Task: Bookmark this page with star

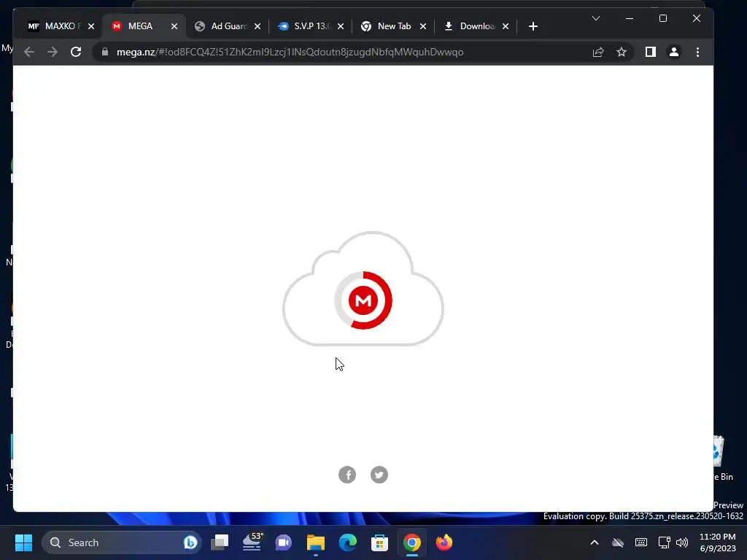Action: (x=622, y=52)
